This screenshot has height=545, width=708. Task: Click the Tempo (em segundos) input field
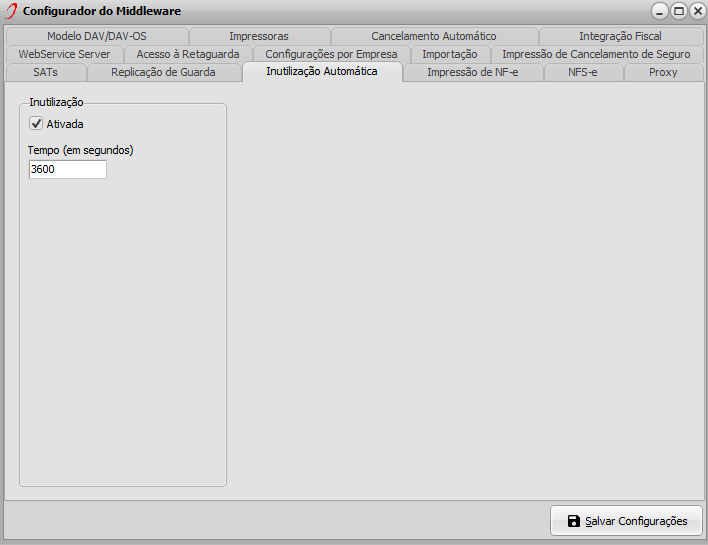pyautogui.click(x=67, y=170)
